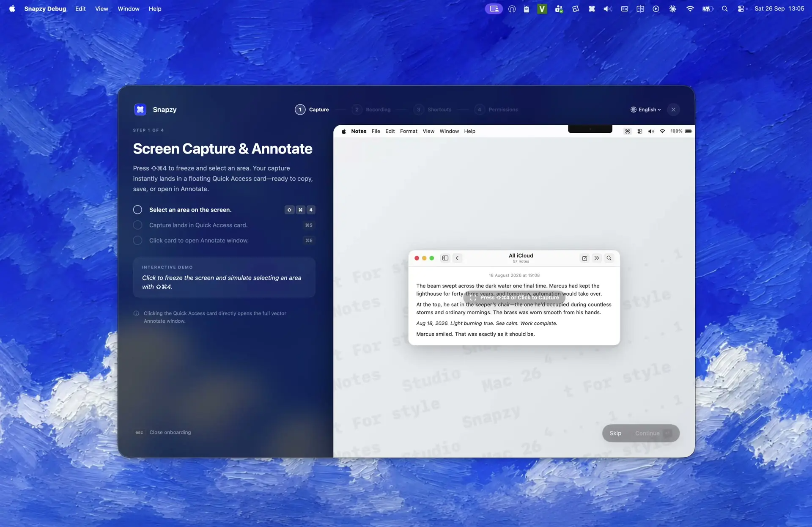The width and height of the screenshot is (812, 527).
Task: Click 'Close onboarding' at the bottom left
Action: (x=163, y=432)
